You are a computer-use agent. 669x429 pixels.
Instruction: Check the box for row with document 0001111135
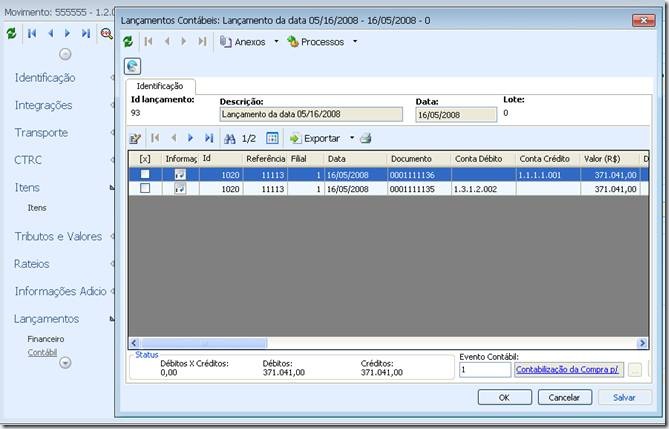[145, 188]
